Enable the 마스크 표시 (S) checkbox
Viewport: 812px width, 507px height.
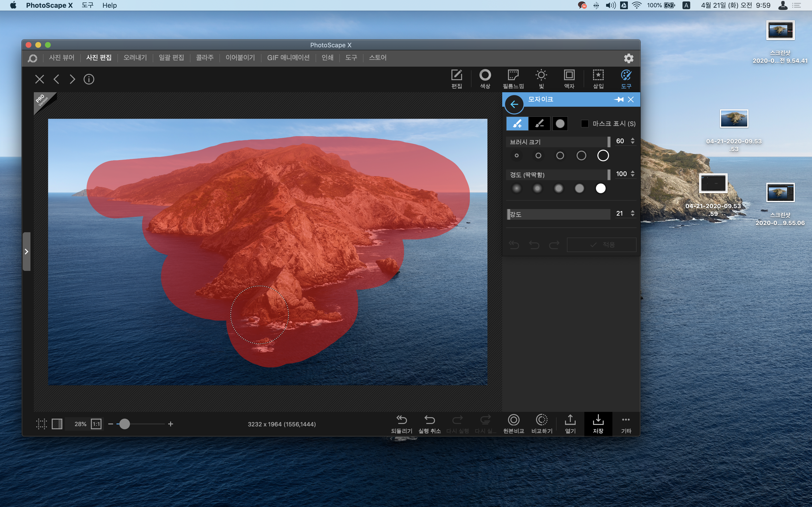coord(585,124)
